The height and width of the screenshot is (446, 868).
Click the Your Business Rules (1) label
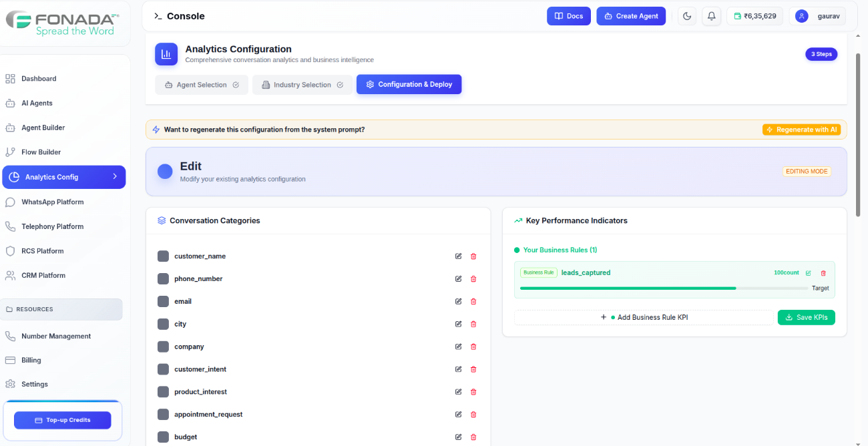[560, 250]
